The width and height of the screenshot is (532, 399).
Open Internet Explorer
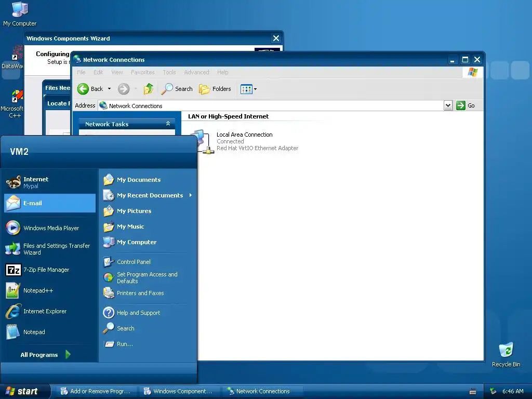tap(50, 311)
